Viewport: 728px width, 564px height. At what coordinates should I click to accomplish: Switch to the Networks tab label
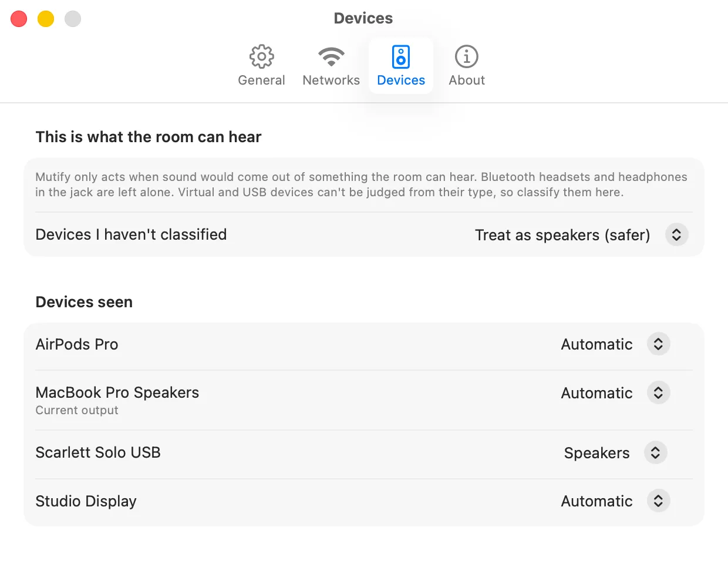point(331,80)
